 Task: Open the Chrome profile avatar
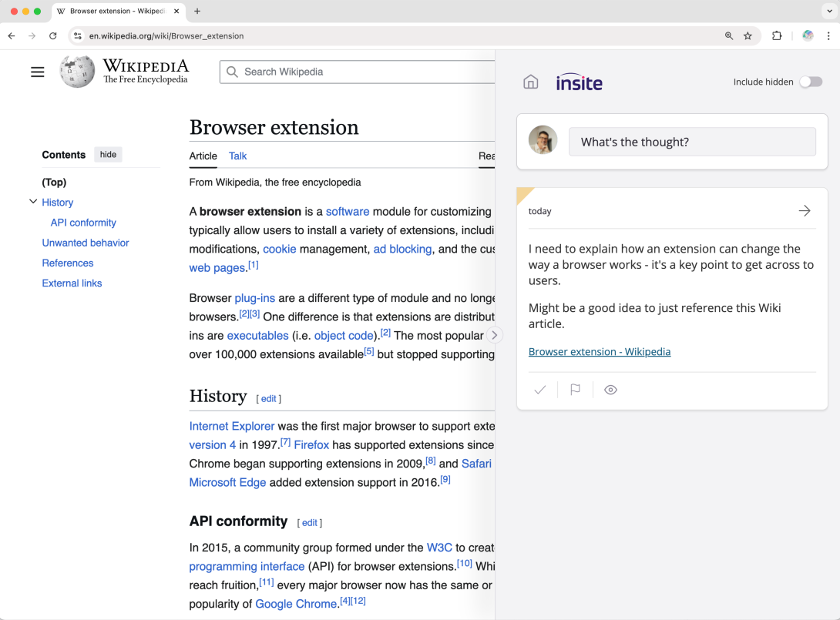(x=808, y=36)
